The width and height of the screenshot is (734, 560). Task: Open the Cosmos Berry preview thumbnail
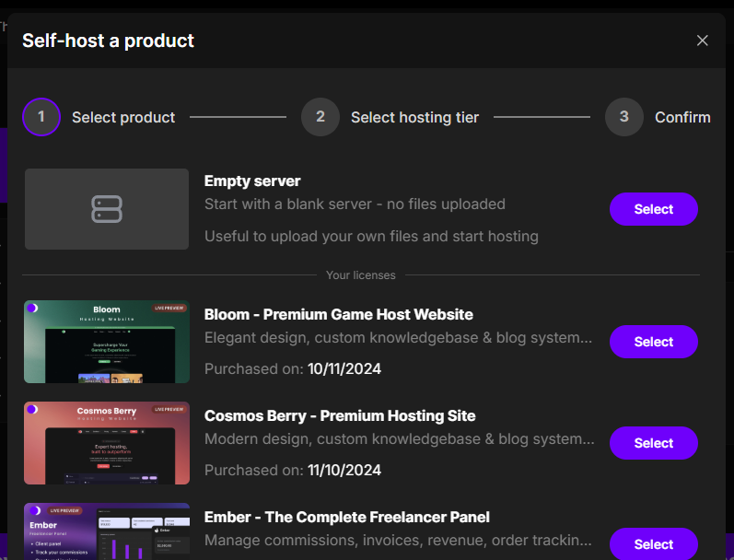click(107, 443)
